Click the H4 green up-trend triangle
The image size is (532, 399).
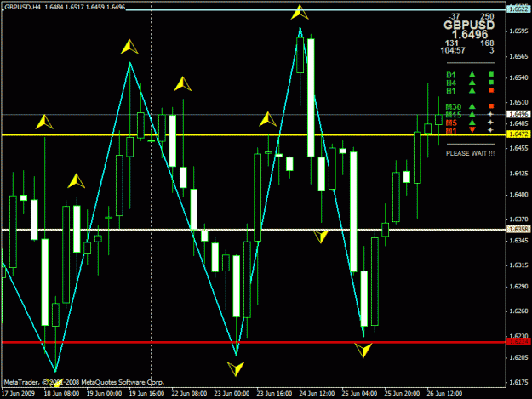pyautogui.click(x=472, y=83)
